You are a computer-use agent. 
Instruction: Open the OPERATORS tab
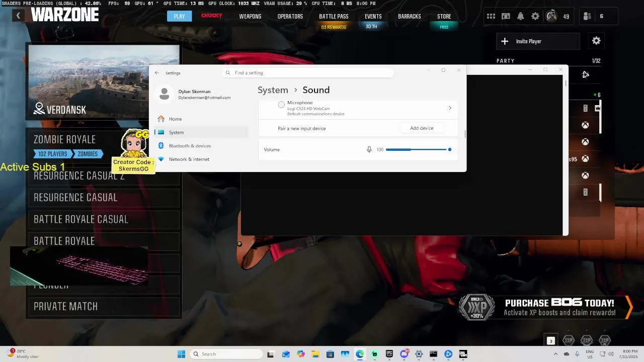(290, 16)
